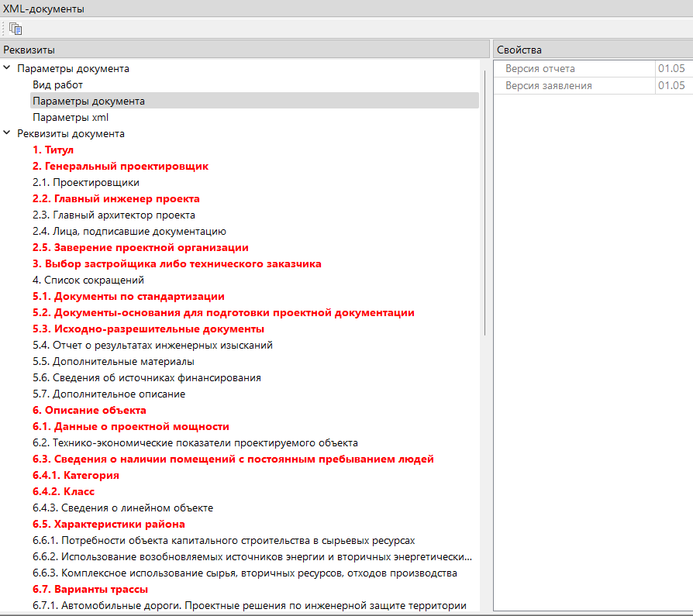Open 6.4.3. Сведения о линейном объекте
The height and width of the screenshot is (616, 693).
coord(123,508)
